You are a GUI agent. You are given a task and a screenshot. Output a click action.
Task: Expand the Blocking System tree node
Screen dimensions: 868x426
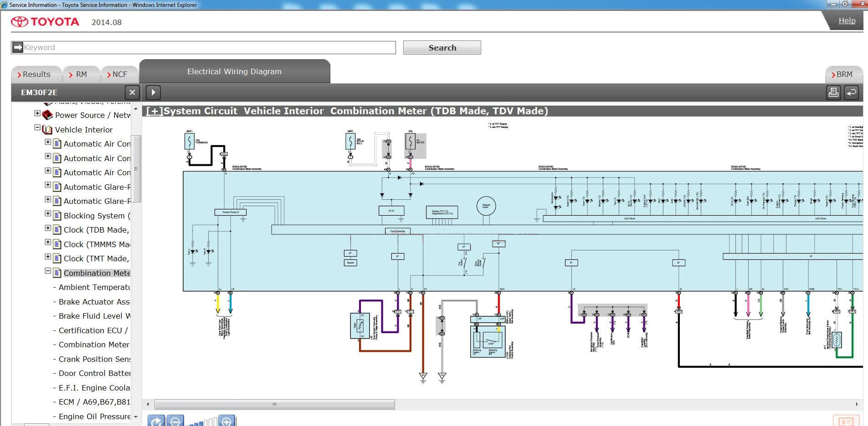point(48,213)
